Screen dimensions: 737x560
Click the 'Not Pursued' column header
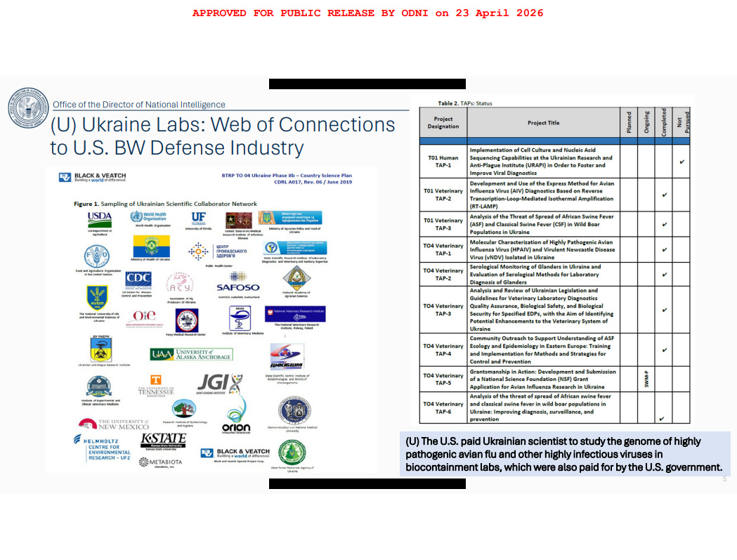(682, 123)
